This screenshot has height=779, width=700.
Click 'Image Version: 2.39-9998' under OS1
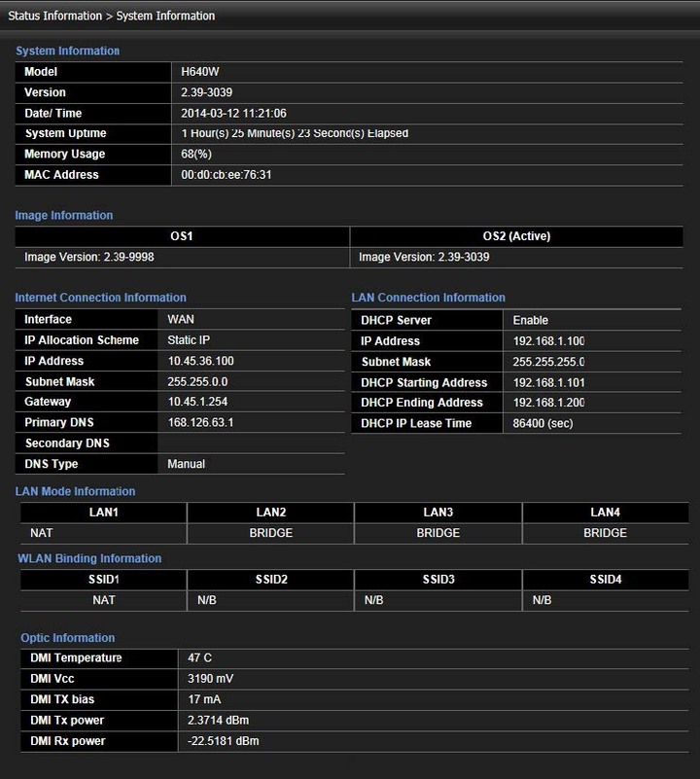click(89, 257)
